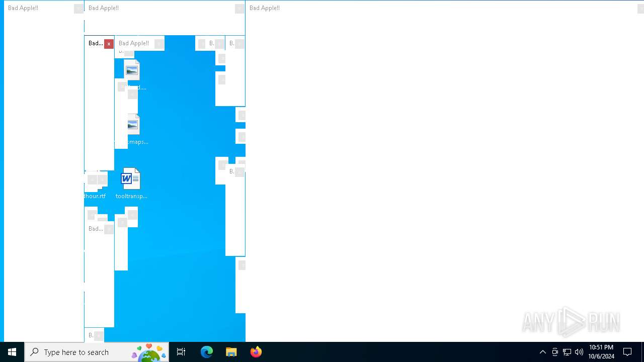The height and width of the screenshot is (362, 644).
Task: Open the network status tray icon
Action: 567,352
